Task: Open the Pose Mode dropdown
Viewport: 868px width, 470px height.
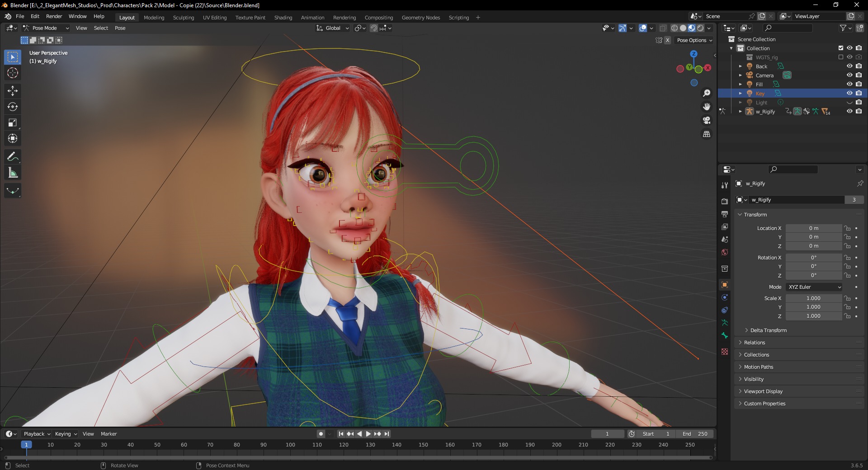Action: [46, 28]
